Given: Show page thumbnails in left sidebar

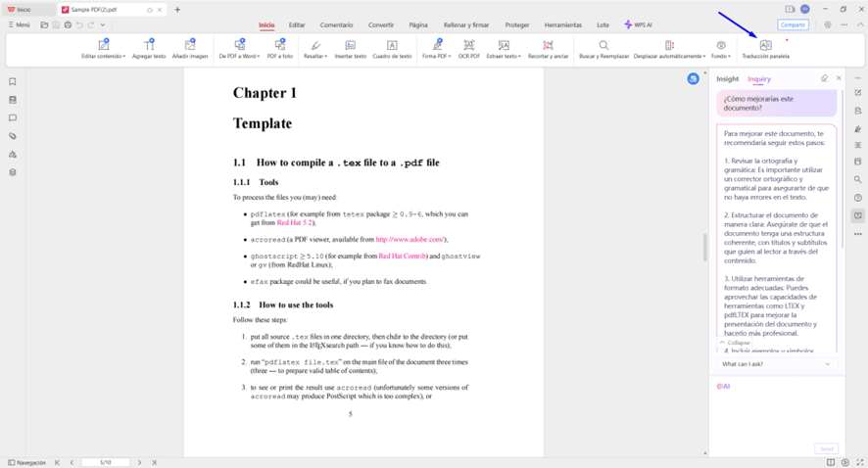Looking at the screenshot, I should point(12,100).
